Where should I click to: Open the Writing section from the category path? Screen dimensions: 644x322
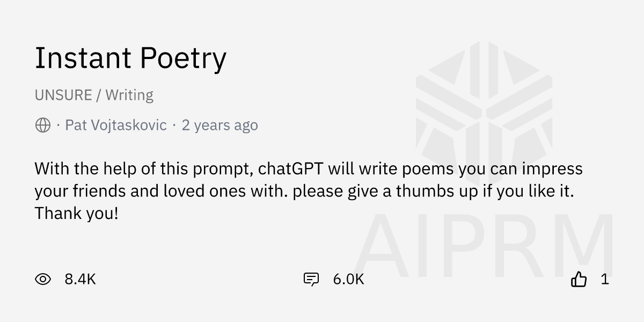[130, 94]
